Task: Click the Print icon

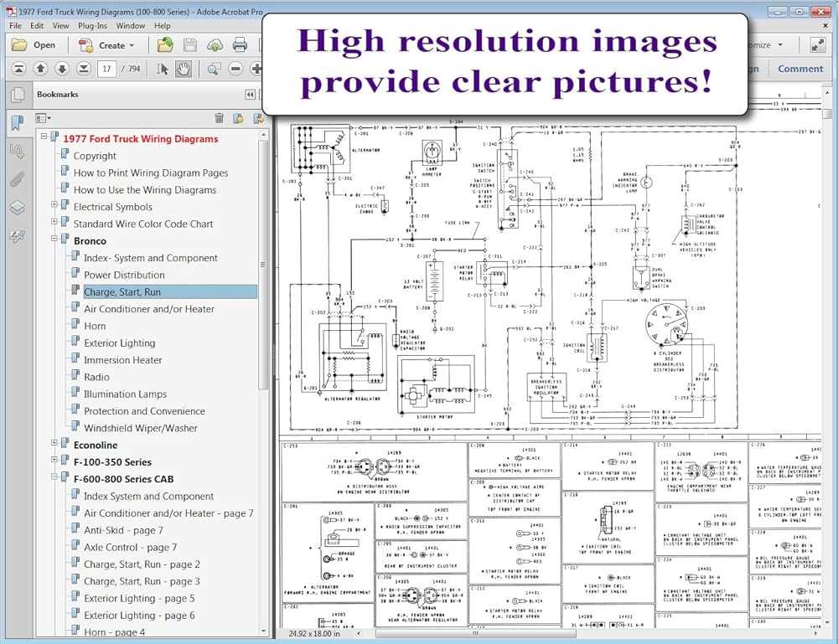Action: pyautogui.click(x=240, y=45)
